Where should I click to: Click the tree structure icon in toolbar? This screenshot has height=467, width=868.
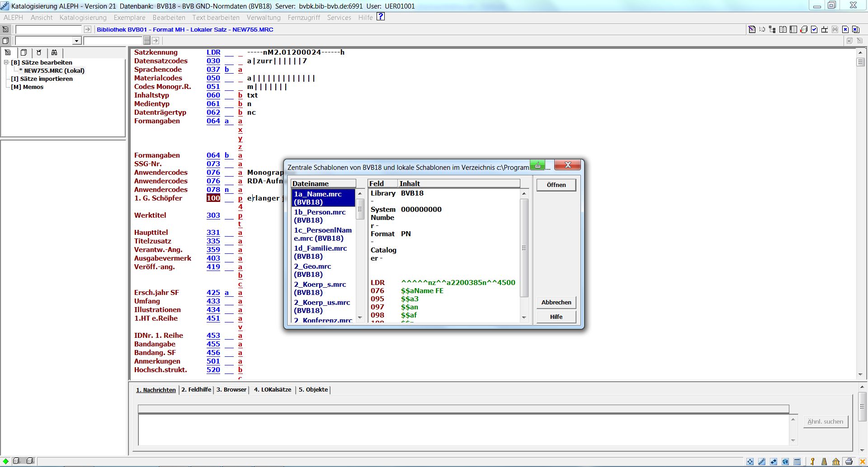(772, 29)
